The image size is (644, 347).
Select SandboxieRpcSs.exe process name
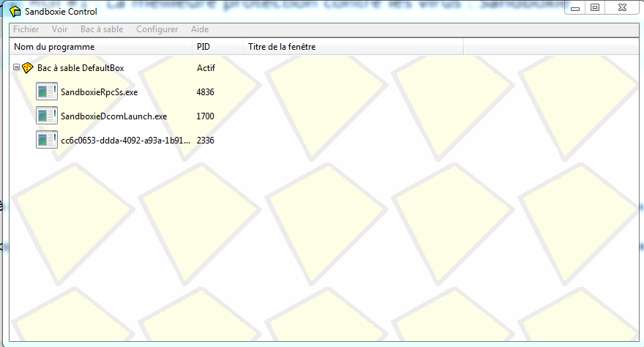(99, 92)
